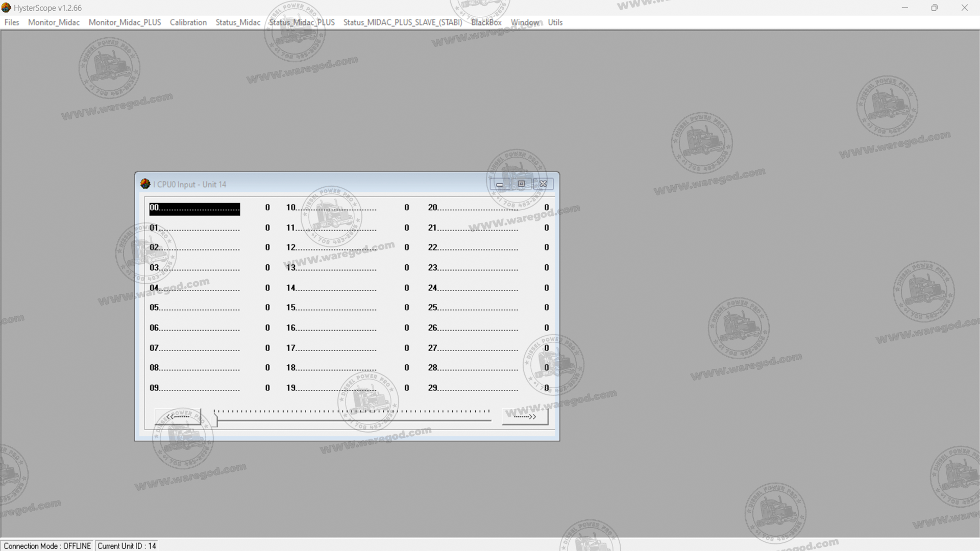Open the Monitor_Midac menu
This screenshot has width=980, height=551.
click(54, 22)
